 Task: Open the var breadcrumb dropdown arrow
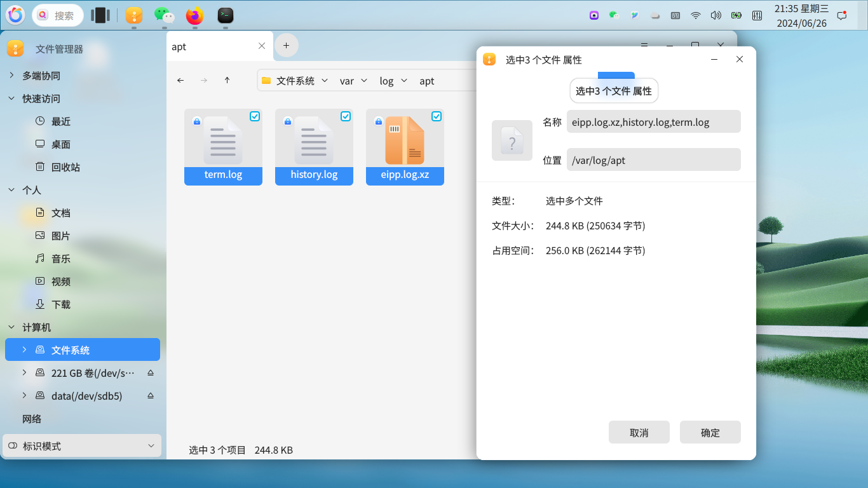coord(364,81)
